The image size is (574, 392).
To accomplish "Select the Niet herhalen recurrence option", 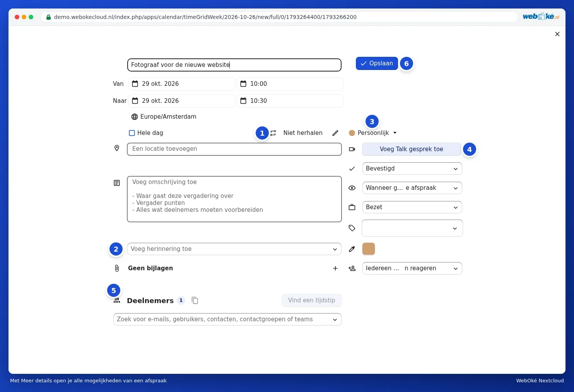I will coord(303,133).
